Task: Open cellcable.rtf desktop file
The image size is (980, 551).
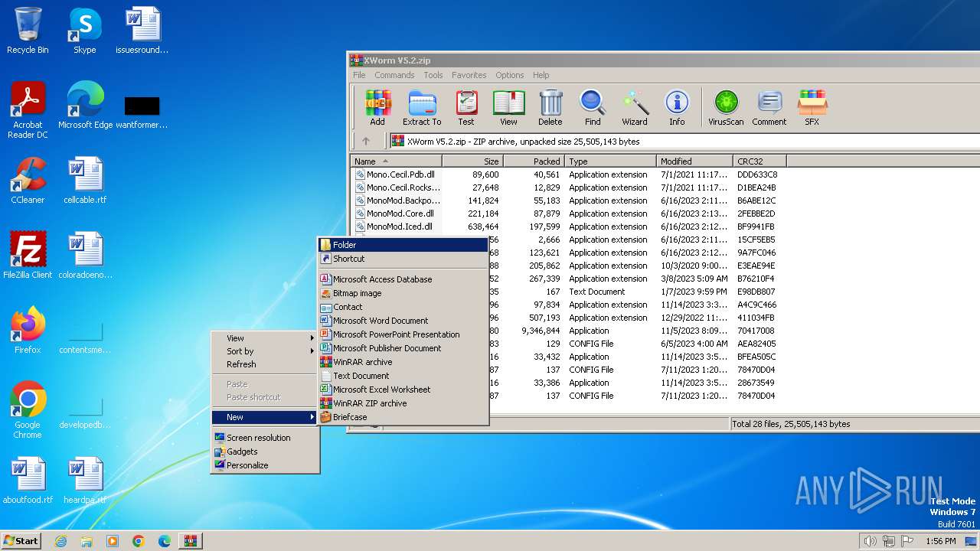Action: [x=85, y=181]
